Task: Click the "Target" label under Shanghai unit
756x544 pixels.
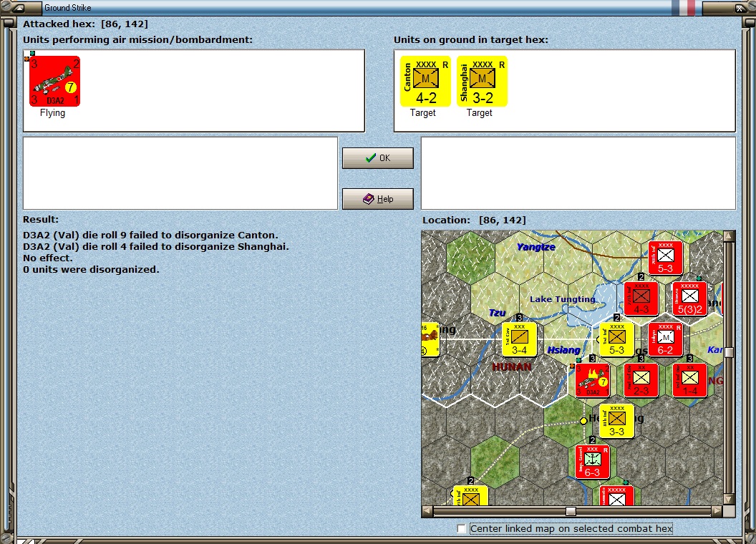Action: tap(479, 113)
